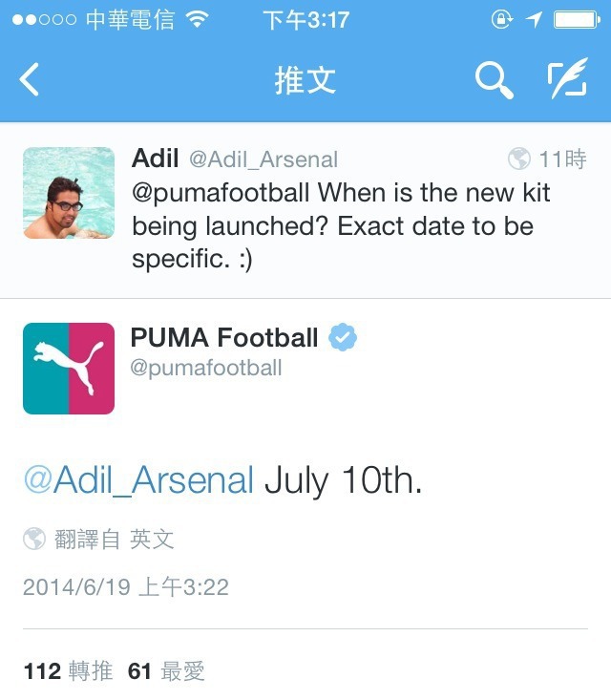Tap the back arrow in header
The width and height of the screenshot is (611, 700).
(x=31, y=80)
